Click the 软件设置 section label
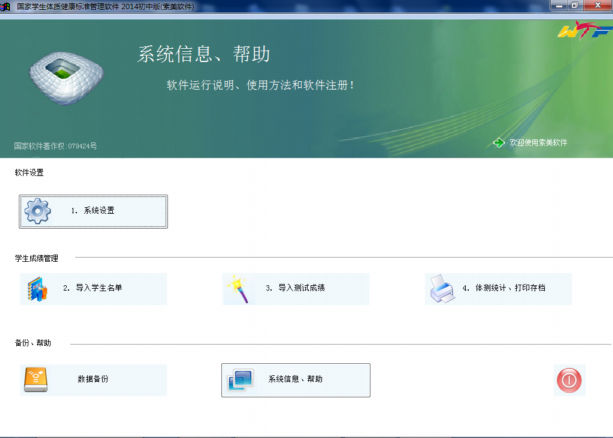Viewport: 613px width, 438px height. [x=29, y=172]
